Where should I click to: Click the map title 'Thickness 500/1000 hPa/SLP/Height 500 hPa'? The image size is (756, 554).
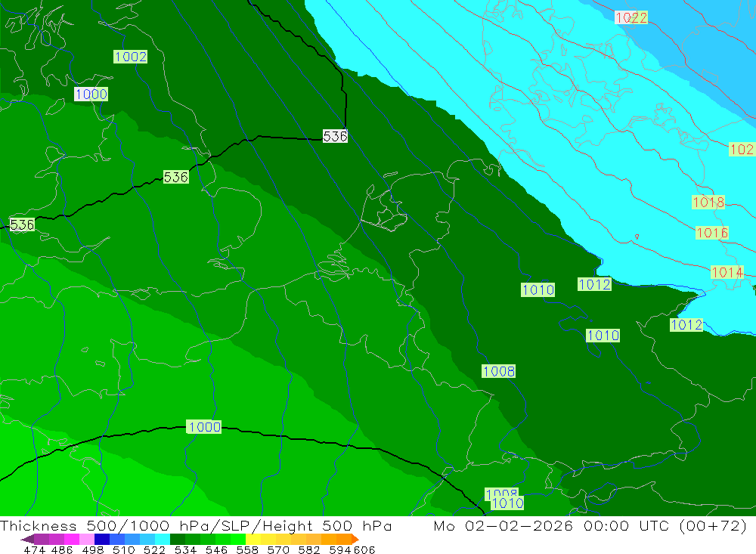coord(196,525)
